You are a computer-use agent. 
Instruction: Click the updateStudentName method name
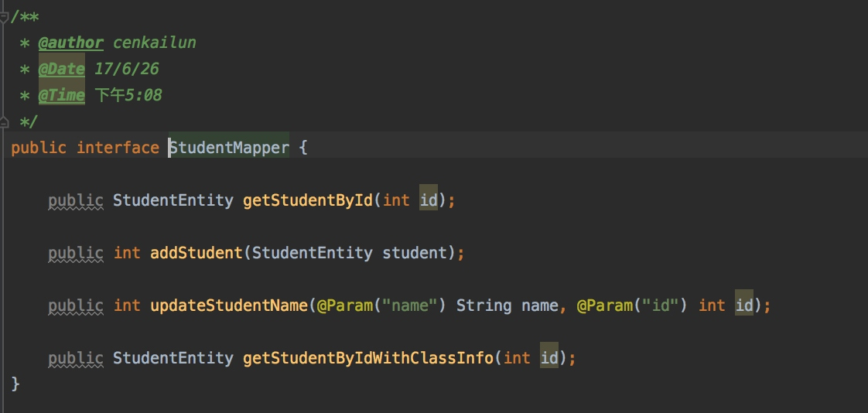229,305
